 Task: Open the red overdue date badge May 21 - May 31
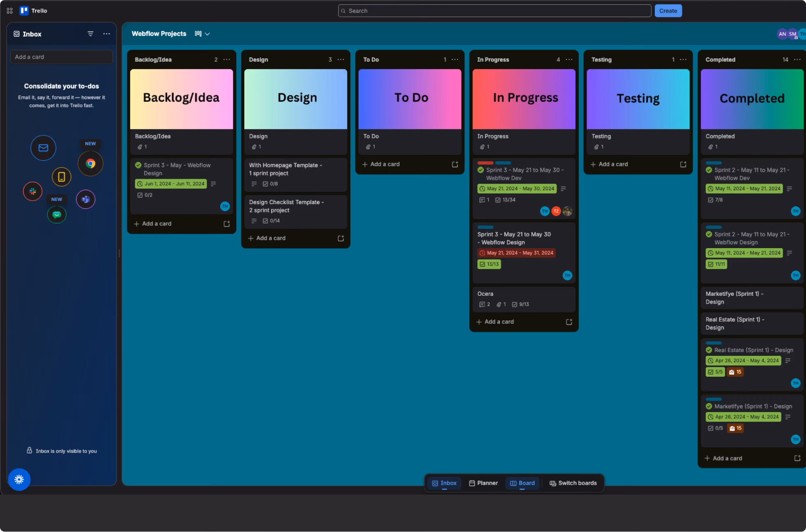point(516,253)
